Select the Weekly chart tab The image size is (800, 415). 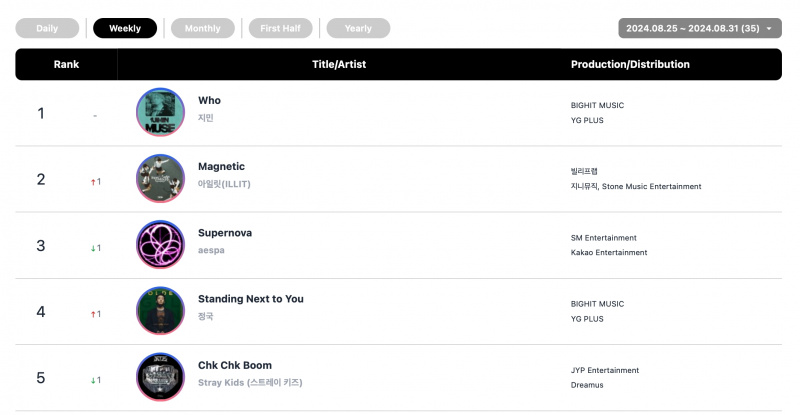[x=125, y=28]
